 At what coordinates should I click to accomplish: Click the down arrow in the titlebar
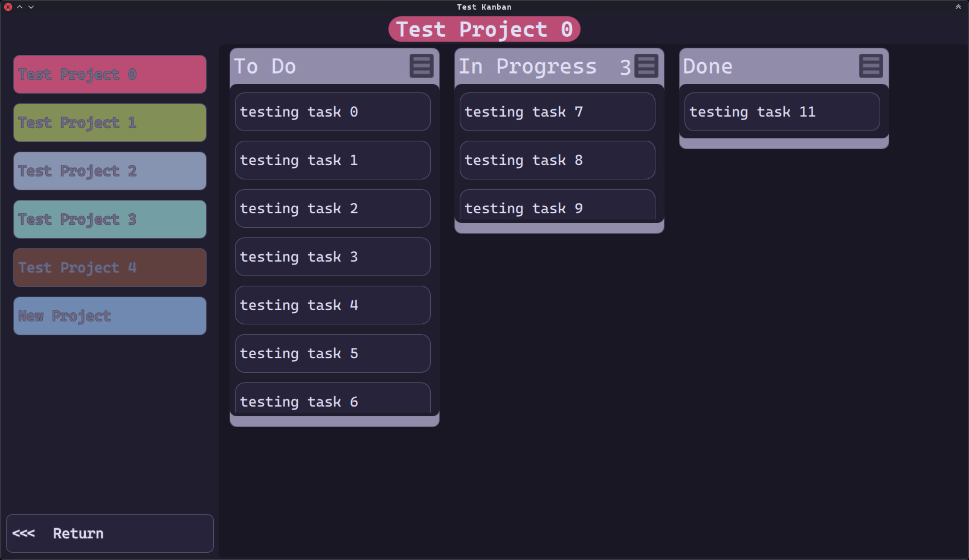pos(30,7)
